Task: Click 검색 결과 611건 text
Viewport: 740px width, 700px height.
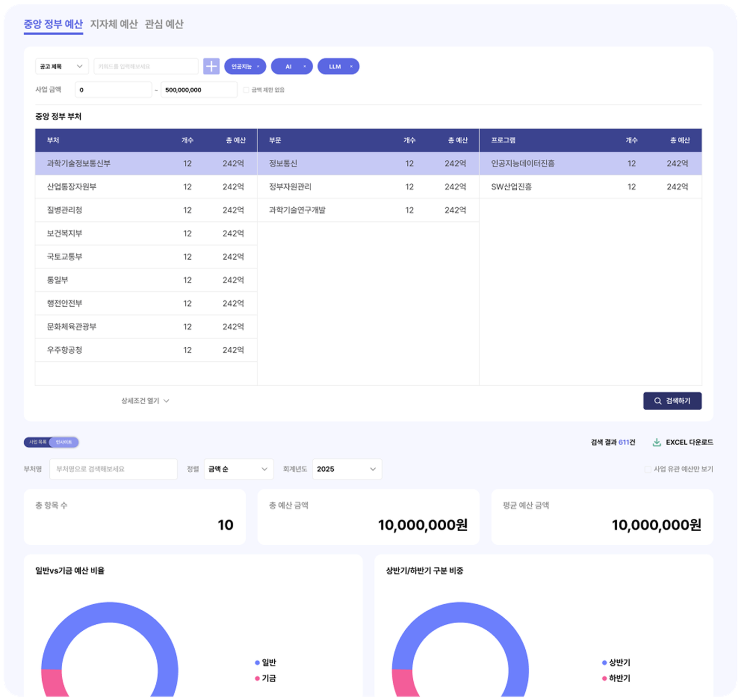Action: click(613, 443)
